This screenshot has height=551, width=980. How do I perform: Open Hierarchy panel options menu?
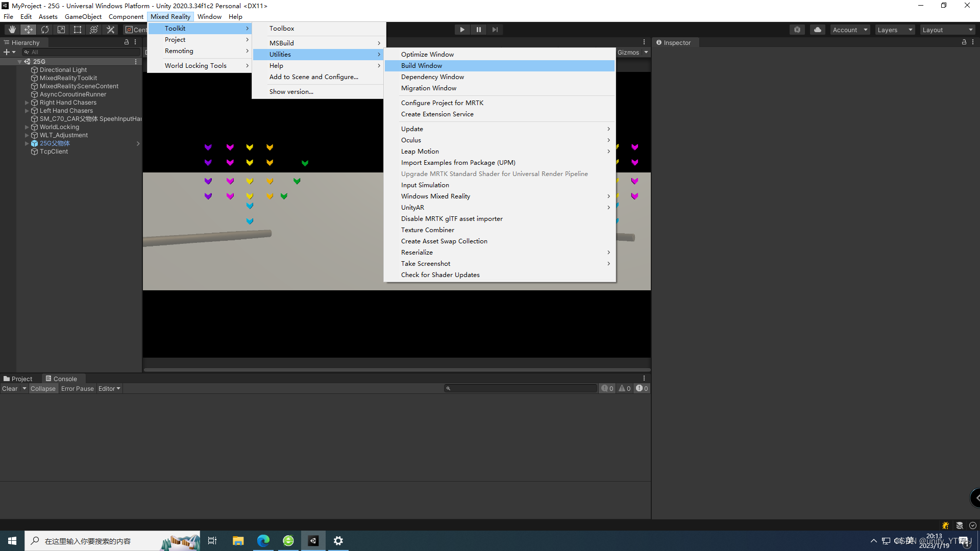(x=135, y=42)
